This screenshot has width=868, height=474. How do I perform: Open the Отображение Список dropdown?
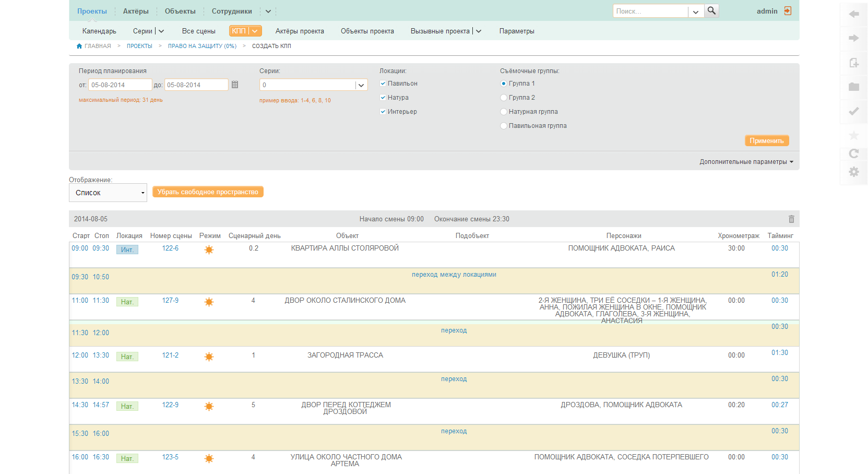[108, 193]
